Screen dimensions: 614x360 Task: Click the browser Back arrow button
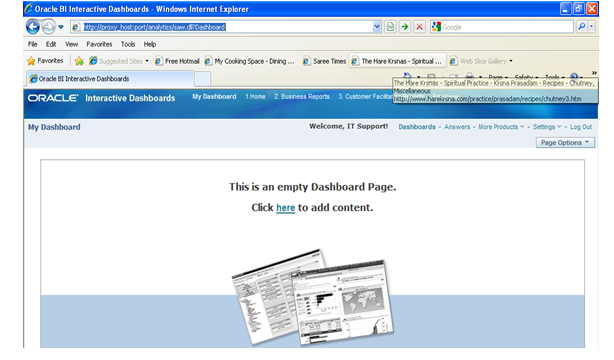33,27
